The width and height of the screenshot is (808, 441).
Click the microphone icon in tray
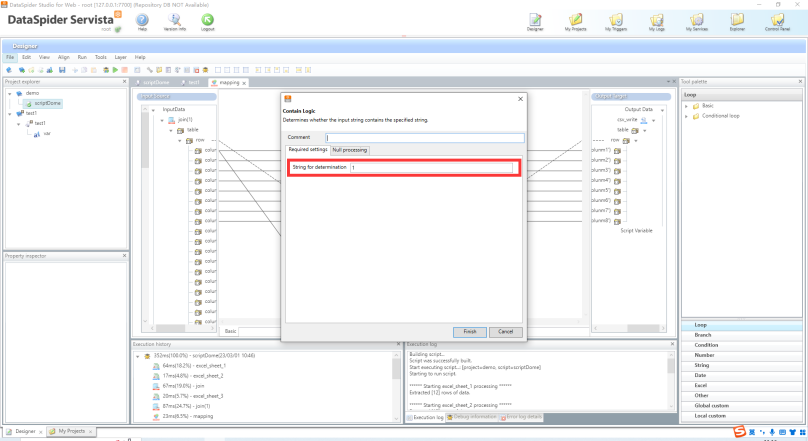pyautogui.click(x=772, y=432)
